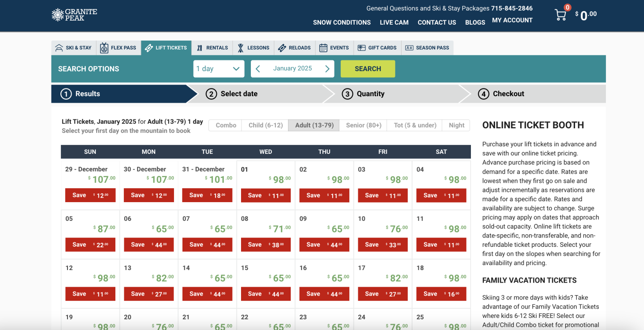The width and height of the screenshot is (644, 330).
Task: Click Save $27 for January 17
Action: coord(383,294)
